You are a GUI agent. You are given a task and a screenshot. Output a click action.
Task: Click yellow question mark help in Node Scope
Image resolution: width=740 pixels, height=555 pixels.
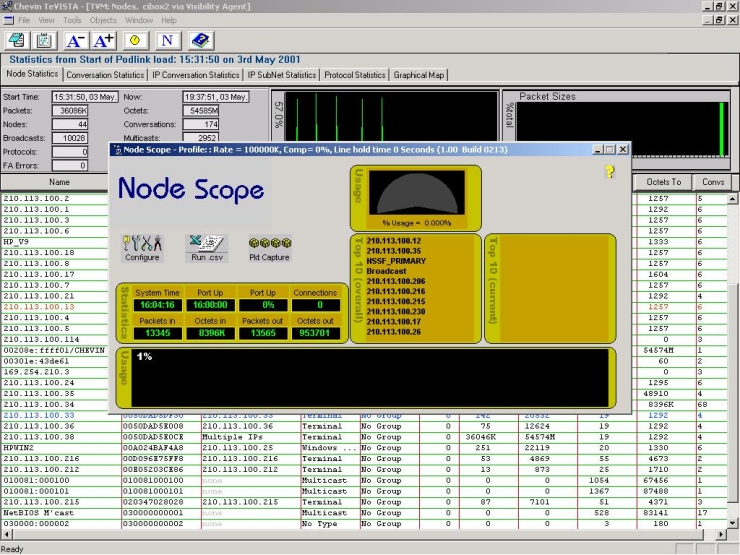coord(610,172)
